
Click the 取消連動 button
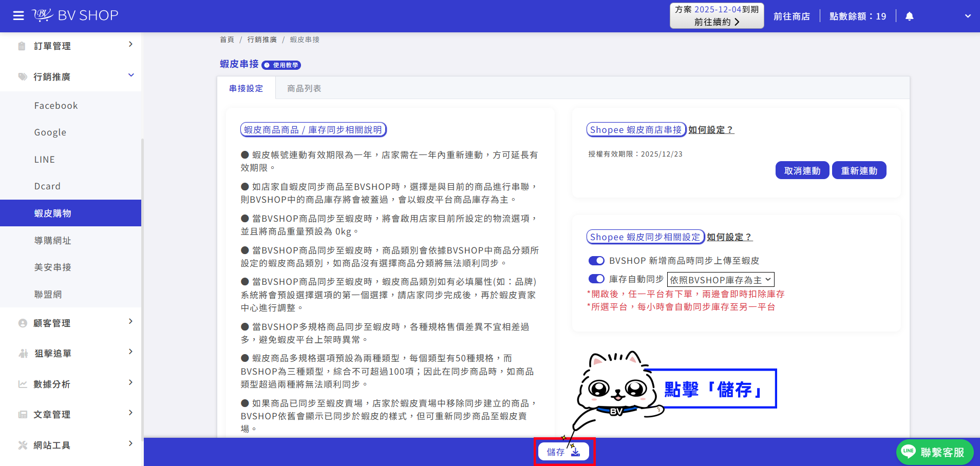tap(802, 171)
